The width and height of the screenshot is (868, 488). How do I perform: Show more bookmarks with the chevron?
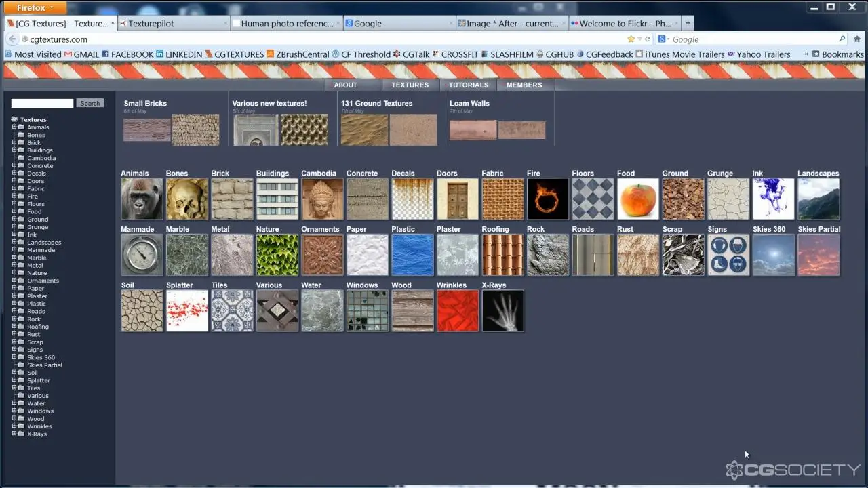click(x=806, y=54)
